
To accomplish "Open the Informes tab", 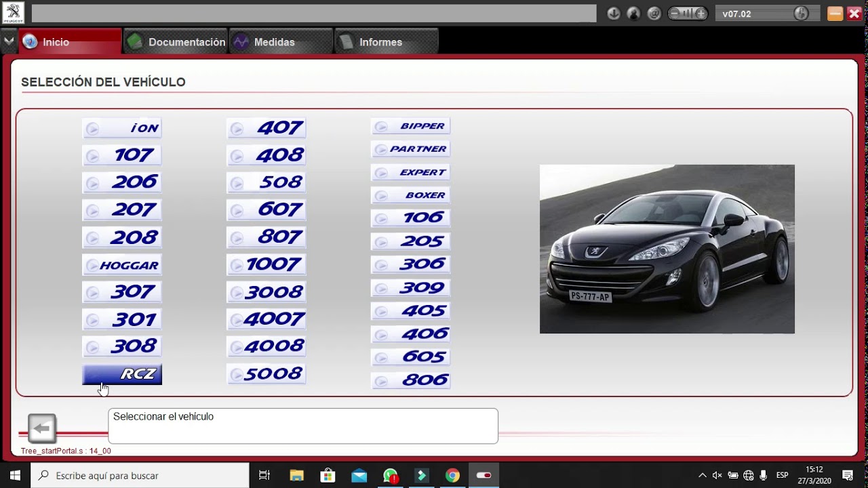I will click(x=387, y=41).
